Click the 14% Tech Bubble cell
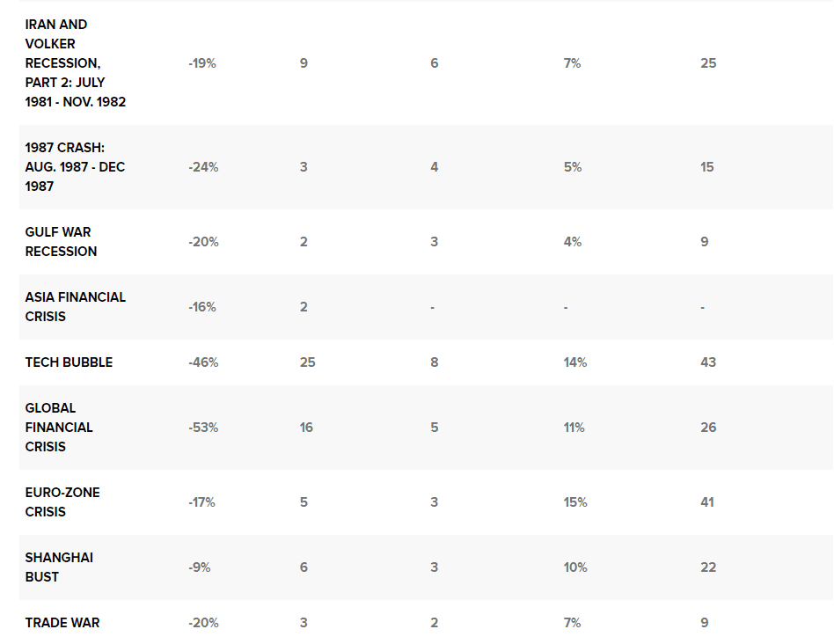Screen dimensions: 834x644 pyautogui.click(x=575, y=362)
